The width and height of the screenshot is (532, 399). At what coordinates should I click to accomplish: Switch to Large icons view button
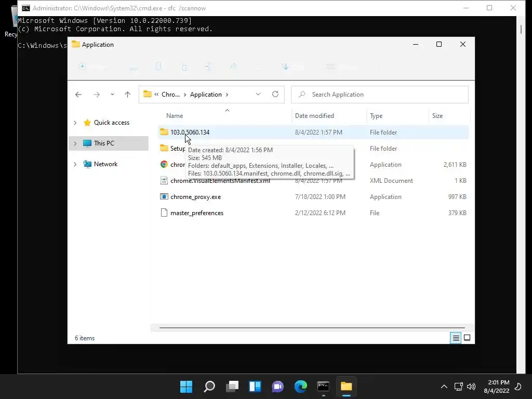[467, 338]
